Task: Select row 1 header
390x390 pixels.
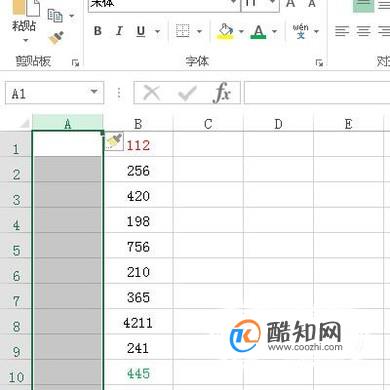Action: coord(16,144)
